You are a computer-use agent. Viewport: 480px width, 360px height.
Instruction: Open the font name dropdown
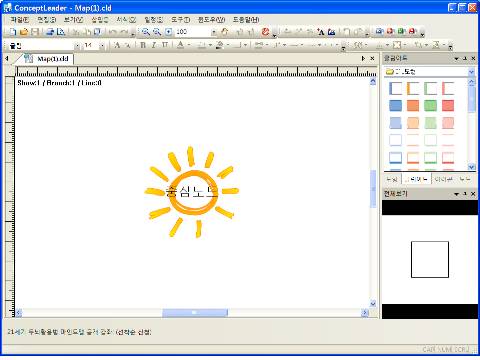tap(77, 46)
